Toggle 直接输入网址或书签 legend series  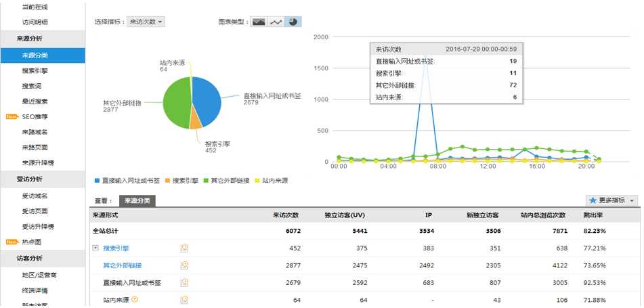(x=126, y=180)
